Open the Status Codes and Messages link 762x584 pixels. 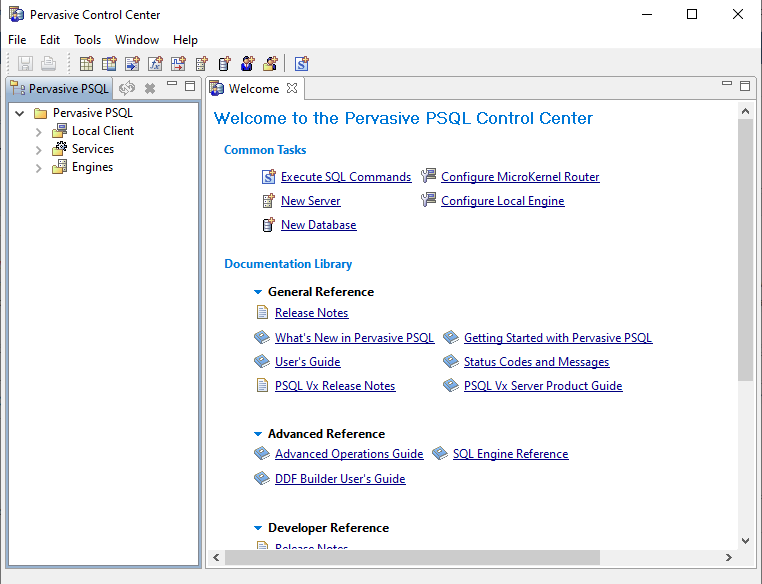[537, 362]
